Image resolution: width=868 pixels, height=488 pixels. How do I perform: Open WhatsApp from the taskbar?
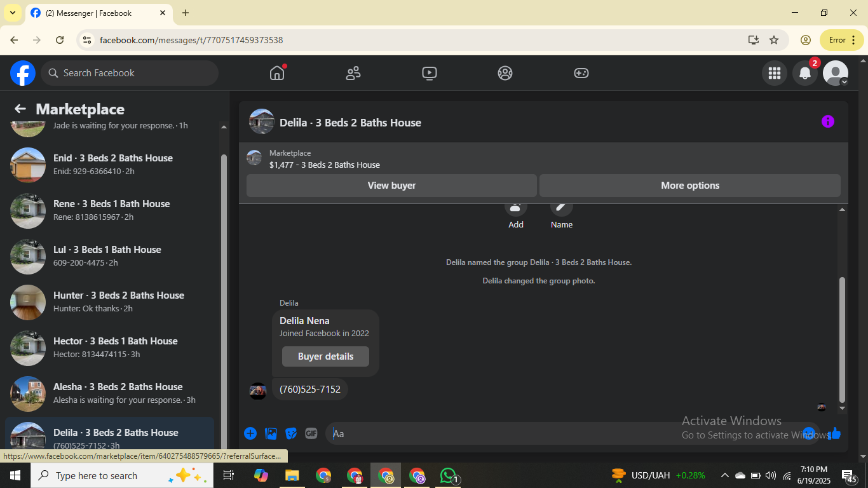click(449, 475)
